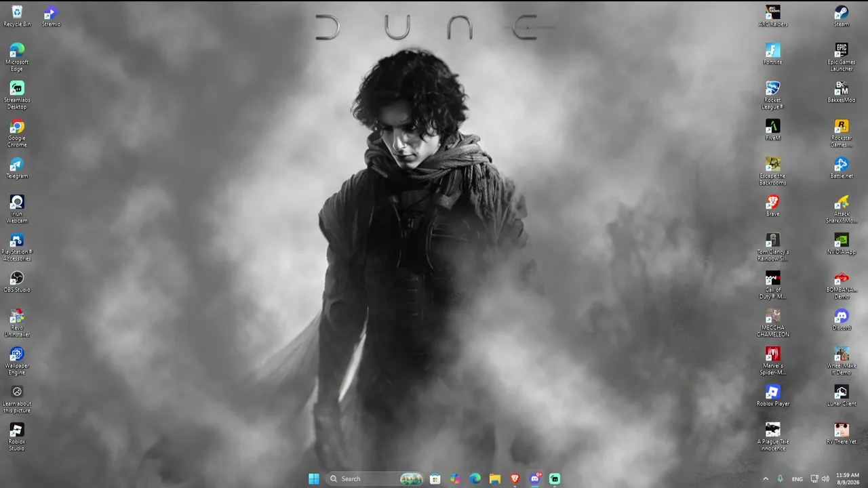Select the Epic Games Launcher shortcut
The width and height of the screenshot is (868, 488).
tap(842, 58)
